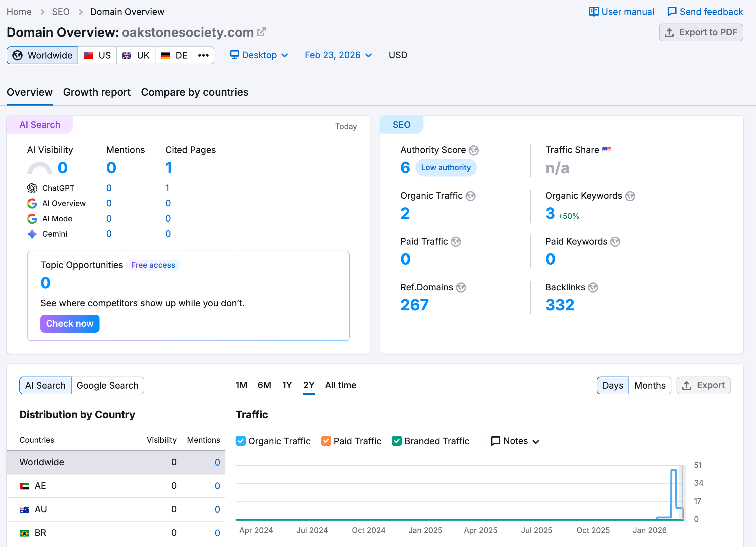This screenshot has height=547, width=756.
Task: Uncheck the Branded Traffic checkbox
Action: pyautogui.click(x=397, y=441)
